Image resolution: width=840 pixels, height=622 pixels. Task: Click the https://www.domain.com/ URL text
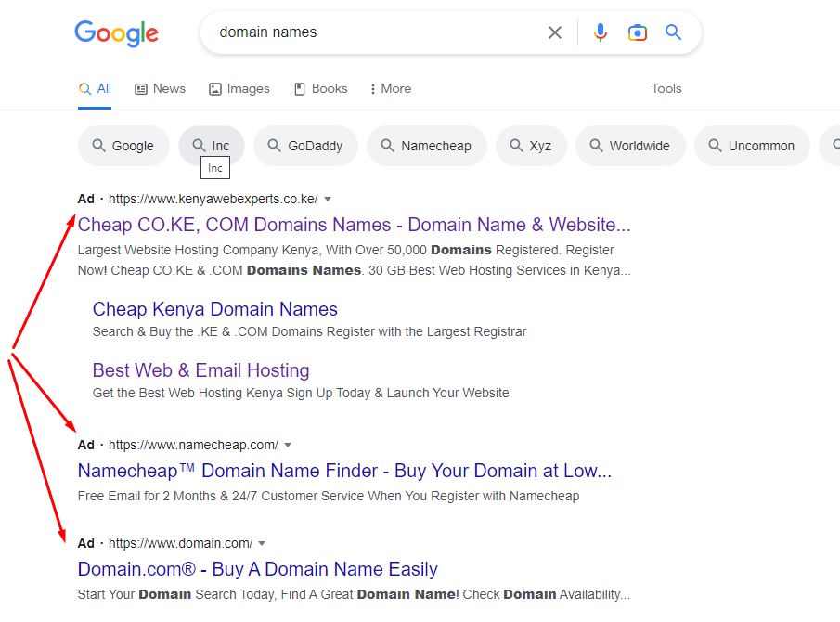[x=181, y=544]
